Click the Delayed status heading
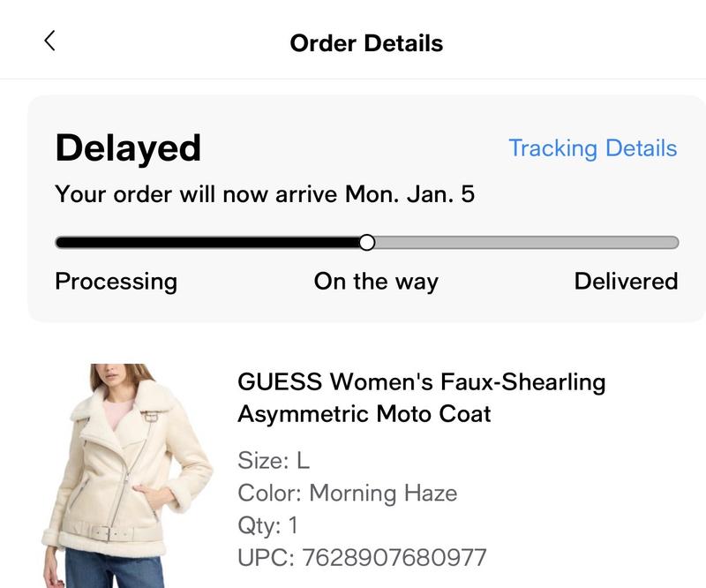The image size is (706, 588). (x=128, y=147)
